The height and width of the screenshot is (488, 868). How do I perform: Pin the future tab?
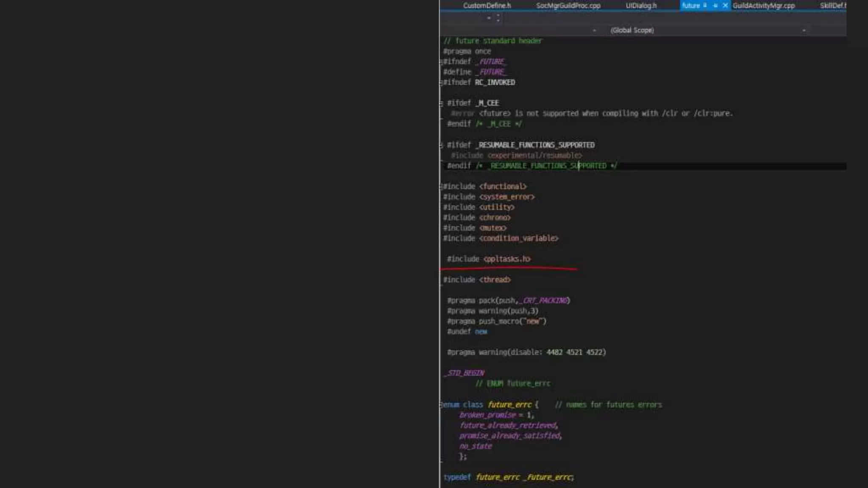pos(715,6)
